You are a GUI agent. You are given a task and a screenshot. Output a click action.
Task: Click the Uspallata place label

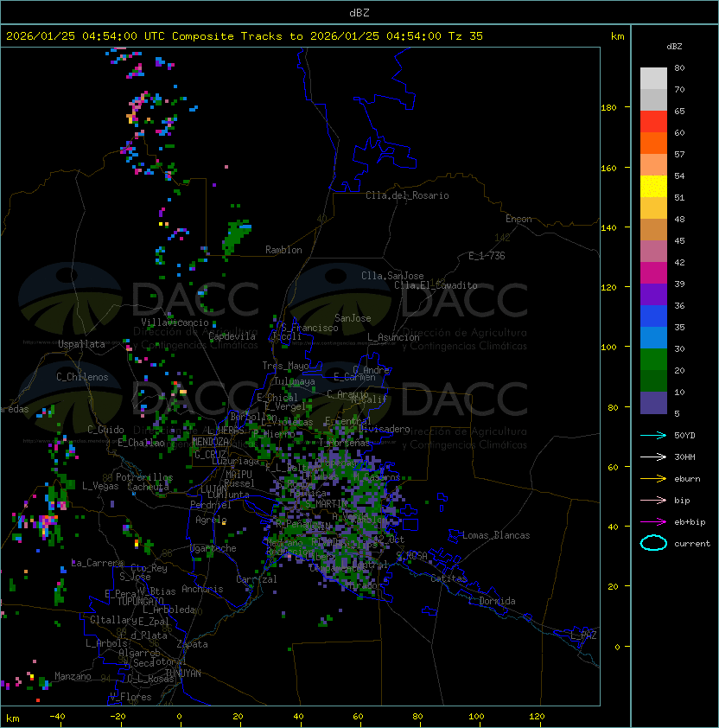(81, 344)
